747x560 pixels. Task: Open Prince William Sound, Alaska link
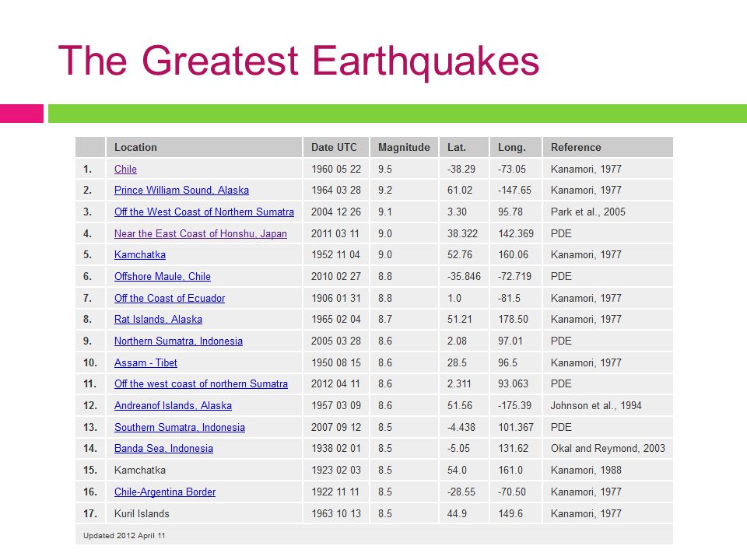181,190
